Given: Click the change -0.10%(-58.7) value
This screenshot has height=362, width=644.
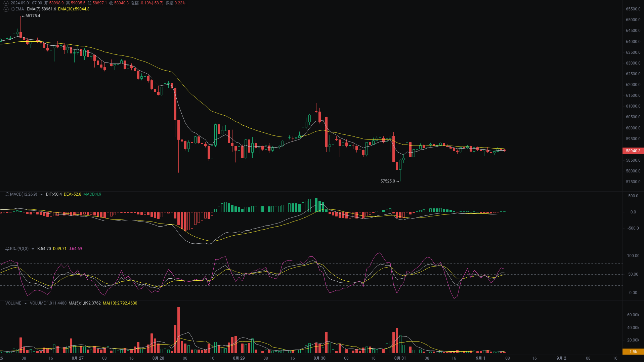Looking at the screenshot, I should [x=152, y=3].
